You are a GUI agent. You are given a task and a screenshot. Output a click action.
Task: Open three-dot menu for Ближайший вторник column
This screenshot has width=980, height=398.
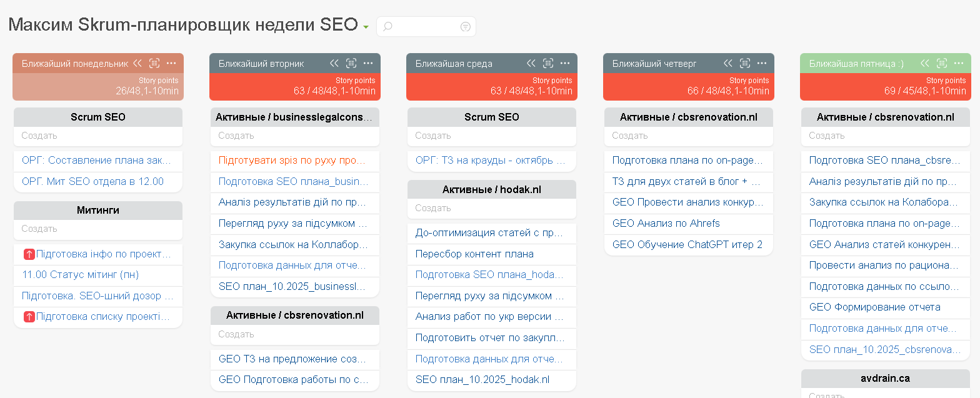coord(368,63)
